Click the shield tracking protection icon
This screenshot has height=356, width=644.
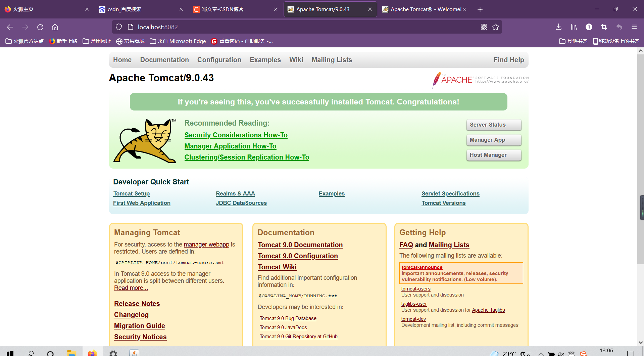point(119,27)
